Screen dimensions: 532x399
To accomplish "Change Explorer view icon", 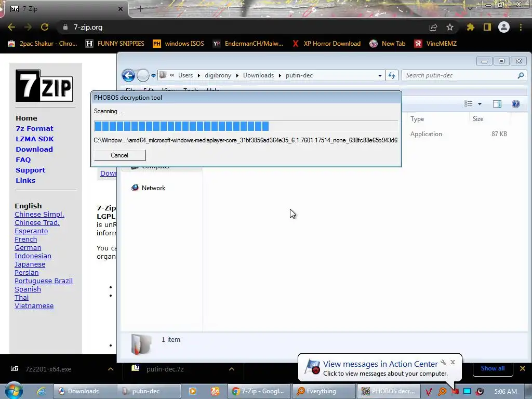I will [x=469, y=104].
